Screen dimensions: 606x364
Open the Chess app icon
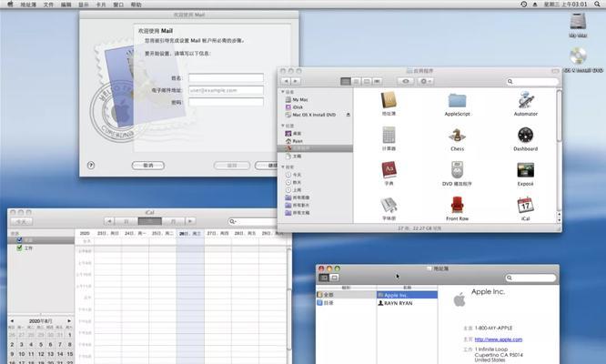(x=457, y=136)
